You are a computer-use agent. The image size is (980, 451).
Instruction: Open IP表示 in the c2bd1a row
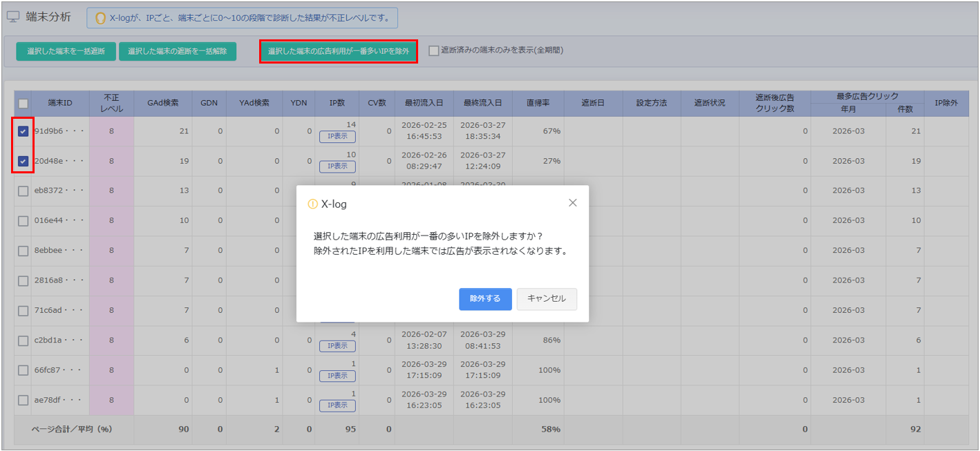pos(337,345)
